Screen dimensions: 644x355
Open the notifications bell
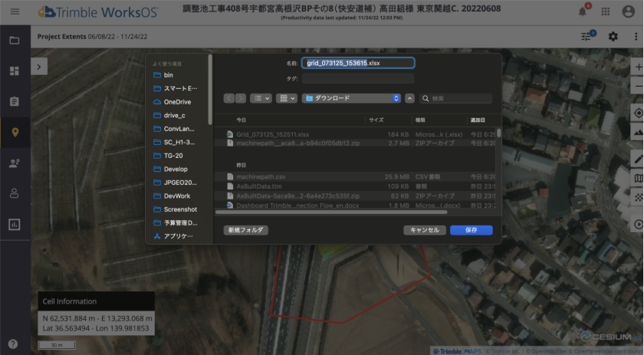click(x=583, y=12)
